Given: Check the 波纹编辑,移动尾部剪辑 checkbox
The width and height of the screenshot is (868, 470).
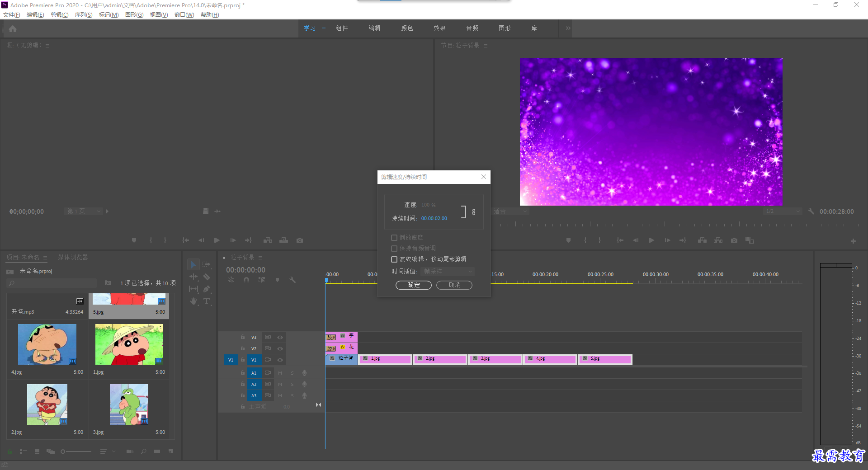Looking at the screenshot, I should (394, 259).
